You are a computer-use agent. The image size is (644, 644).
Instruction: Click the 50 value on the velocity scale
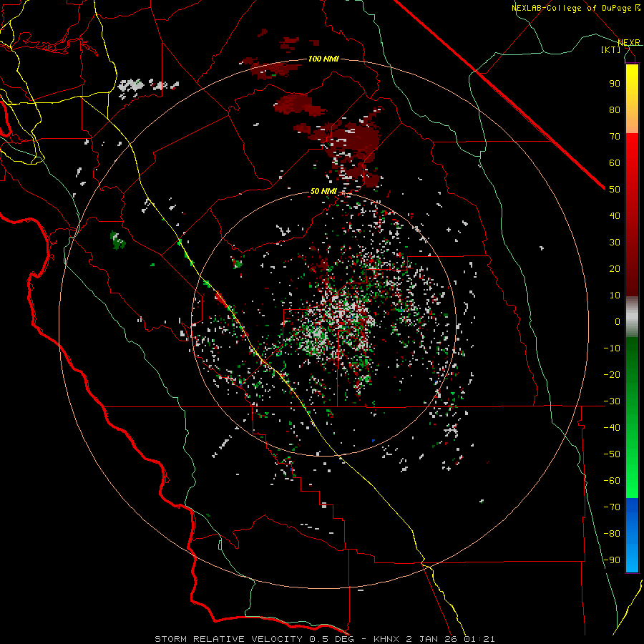click(x=615, y=190)
